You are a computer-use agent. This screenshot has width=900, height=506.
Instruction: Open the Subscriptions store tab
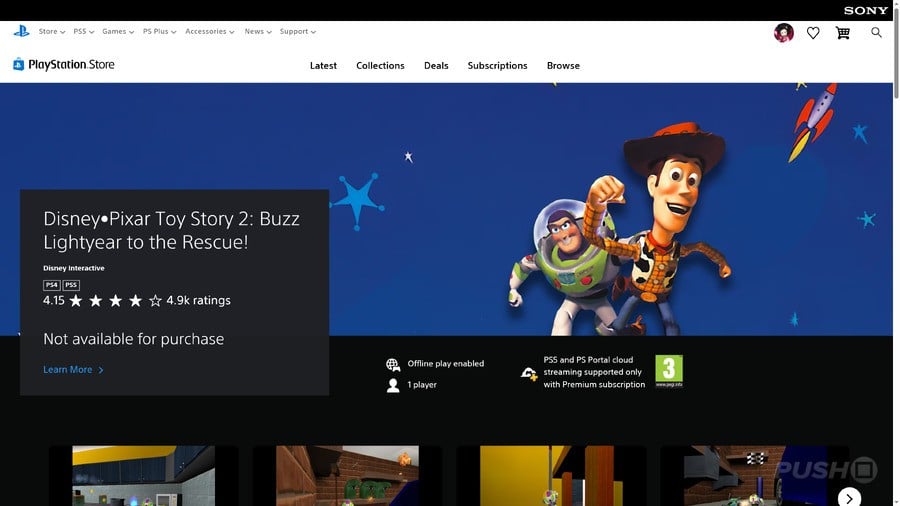497,65
